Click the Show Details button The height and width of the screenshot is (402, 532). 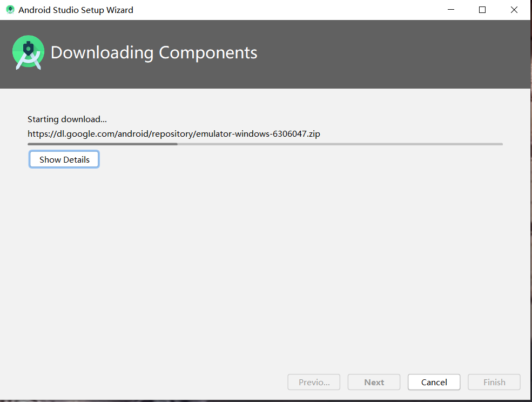64,159
